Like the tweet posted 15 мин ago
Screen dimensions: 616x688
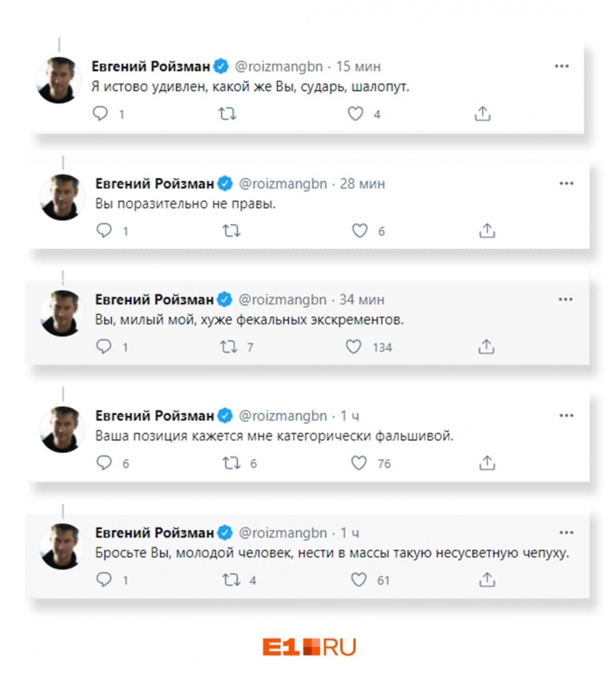[x=355, y=114]
